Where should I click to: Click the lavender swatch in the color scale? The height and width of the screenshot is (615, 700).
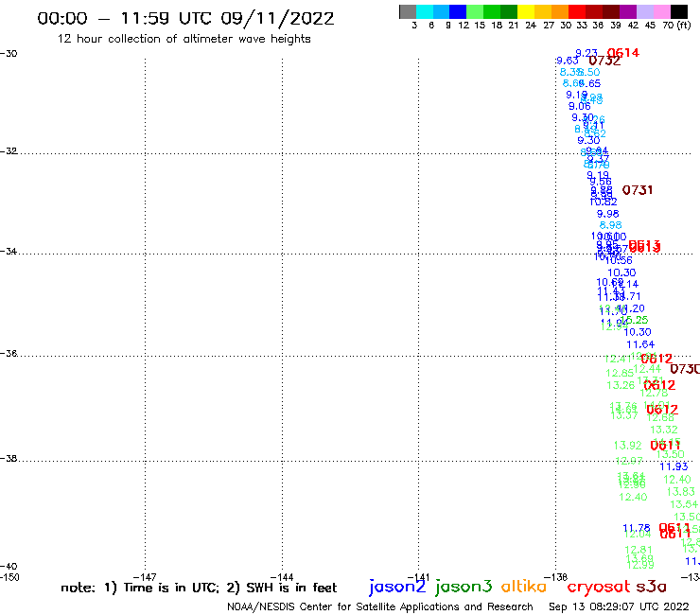[644, 11]
